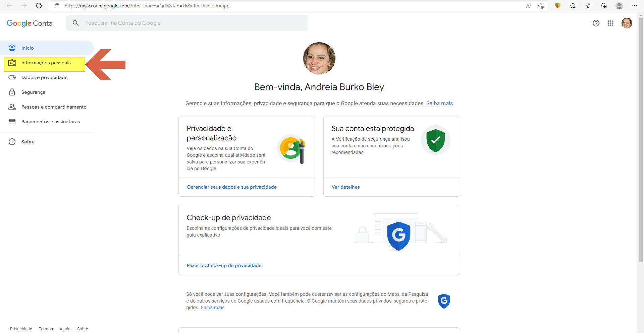The width and height of the screenshot is (644, 333).
Task: Click the Pessoas e compartilhamento people icon
Action: pos(12,107)
